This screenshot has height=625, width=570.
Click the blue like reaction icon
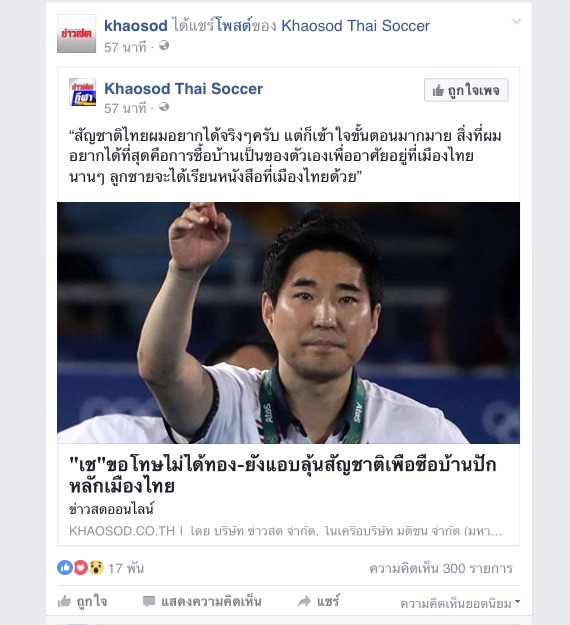[x=65, y=567]
